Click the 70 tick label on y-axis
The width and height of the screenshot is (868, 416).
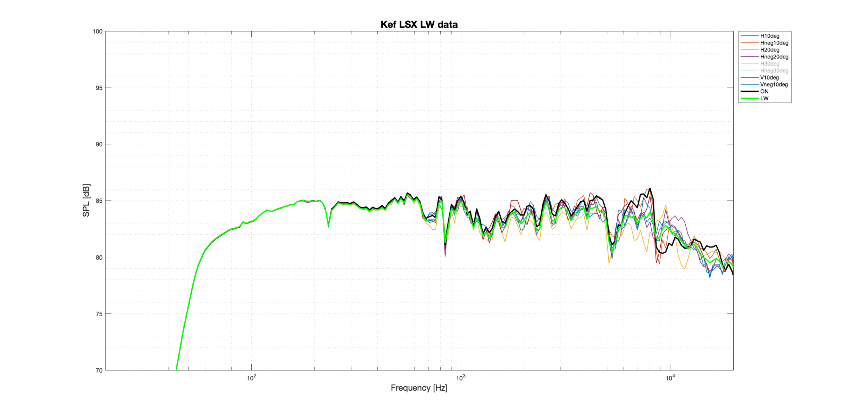99,370
